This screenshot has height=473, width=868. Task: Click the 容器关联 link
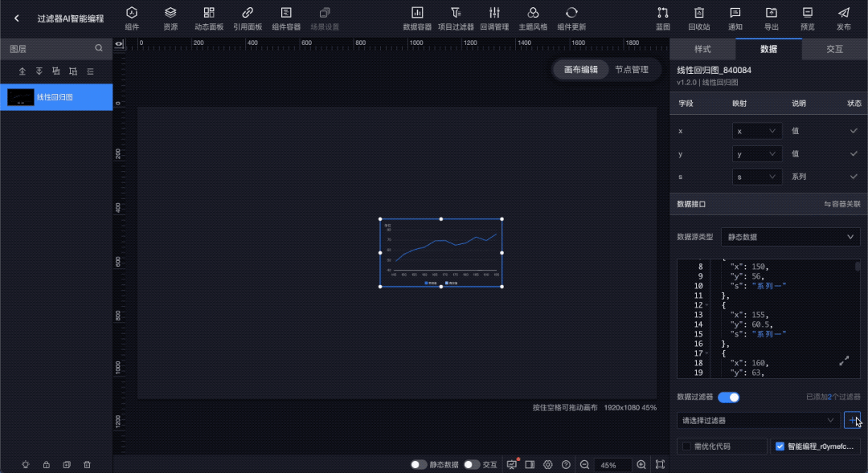coord(841,204)
